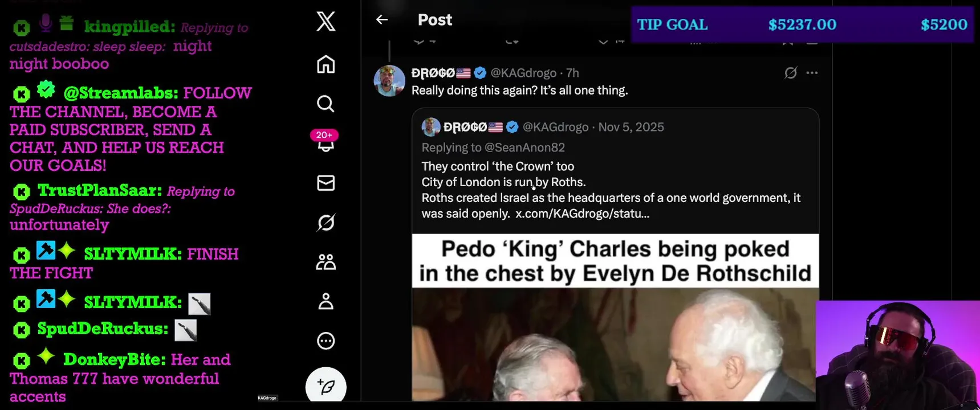Go back using the arrow beside Post
Viewport: 980px width, 410px height.
[382, 20]
